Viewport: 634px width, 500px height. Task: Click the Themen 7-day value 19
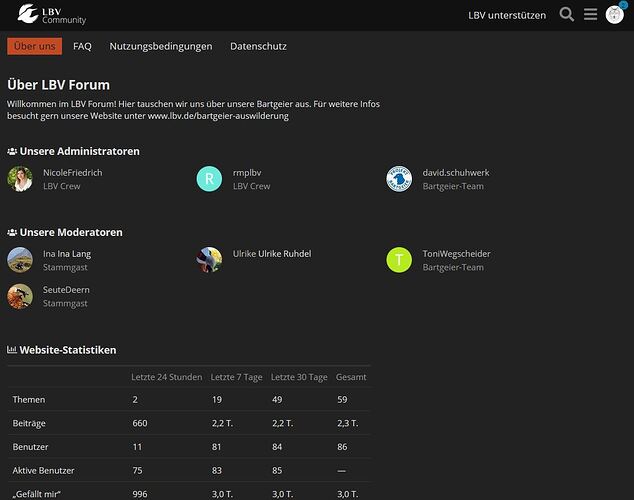point(217,399)
